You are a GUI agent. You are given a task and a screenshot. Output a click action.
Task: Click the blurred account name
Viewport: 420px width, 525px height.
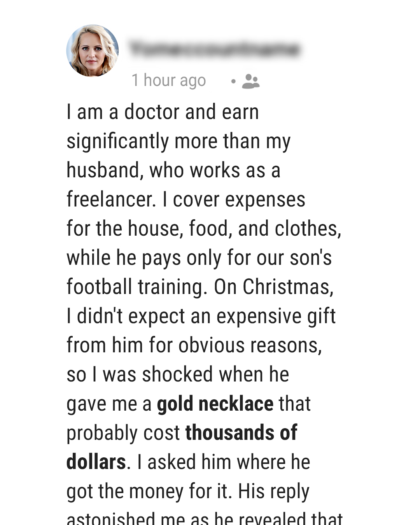pyautogui.click(x=215, y=49)
